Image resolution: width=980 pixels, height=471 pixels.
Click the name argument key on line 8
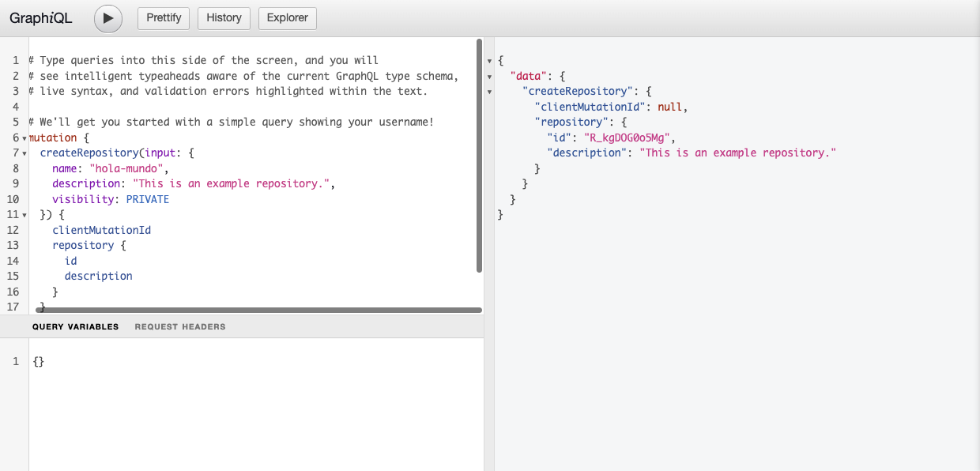click(65, 168)
